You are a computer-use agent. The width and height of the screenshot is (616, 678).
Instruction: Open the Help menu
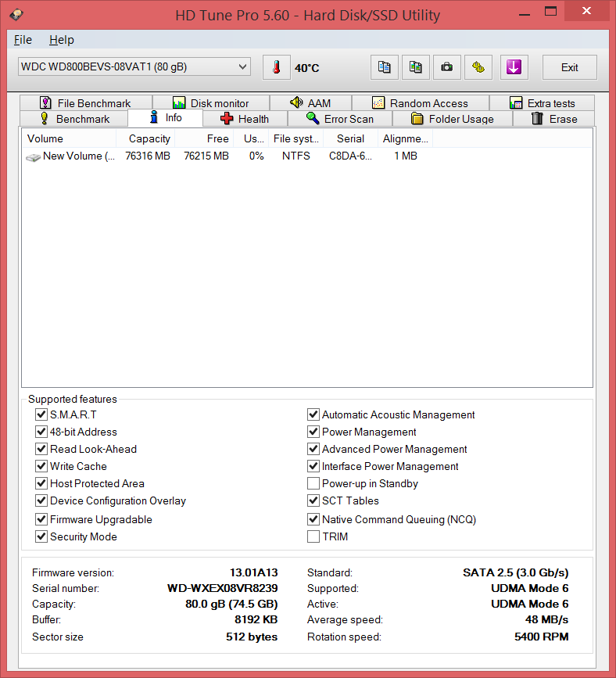coord(62,40)
